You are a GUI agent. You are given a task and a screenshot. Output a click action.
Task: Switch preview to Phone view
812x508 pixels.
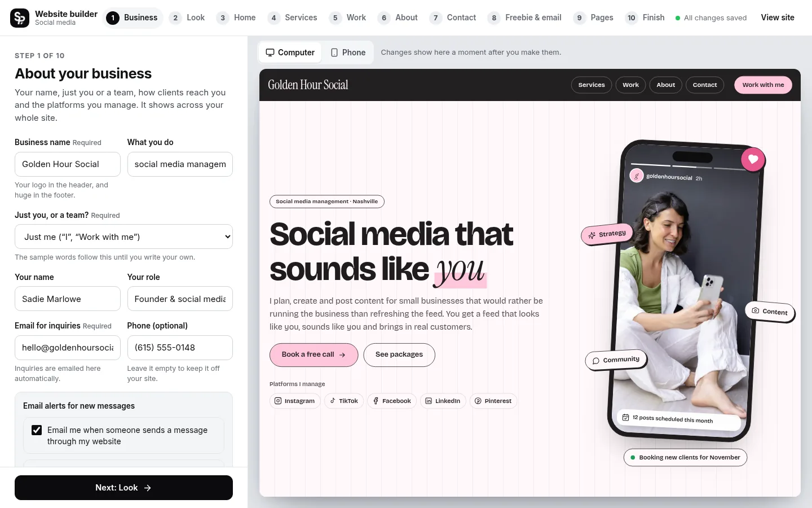348,52
